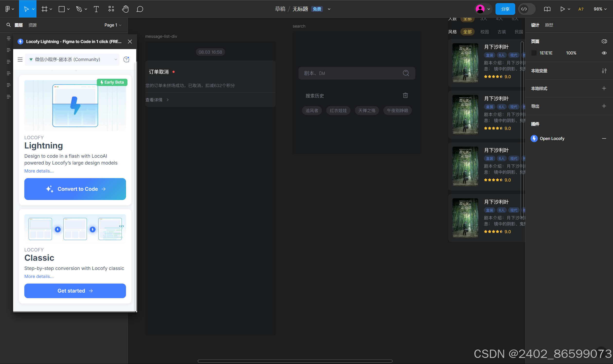This screenshot has height=364, width=613.
Task: Click the Convert to Code button
Action: 75,189
